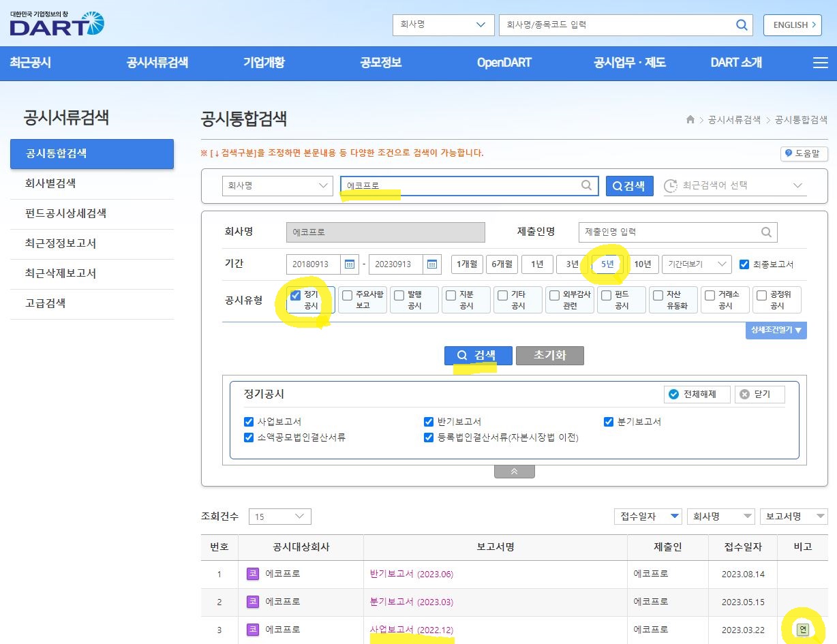This screenshot has height=644, width=837.
Task: Set period to 5년
Action: pos(607,264)
